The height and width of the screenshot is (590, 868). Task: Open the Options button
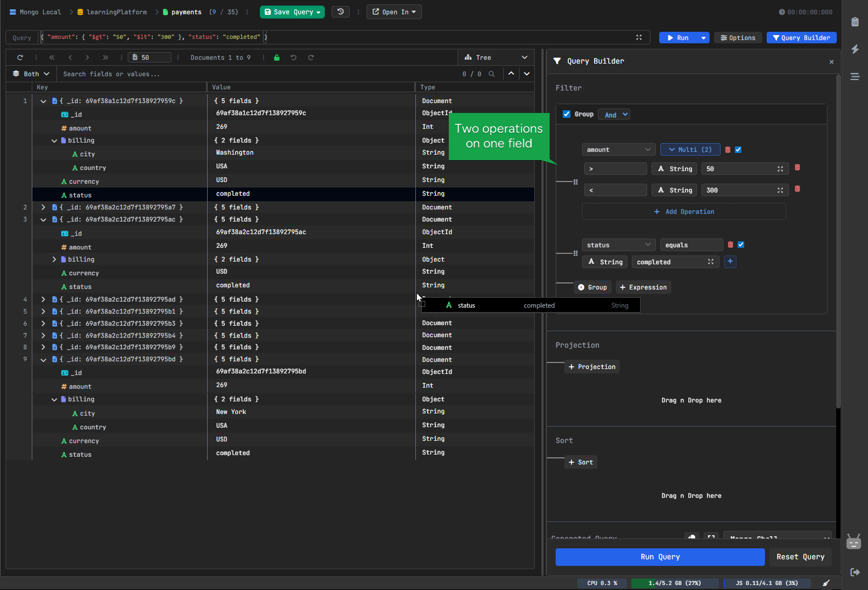[x=738, y=38]
